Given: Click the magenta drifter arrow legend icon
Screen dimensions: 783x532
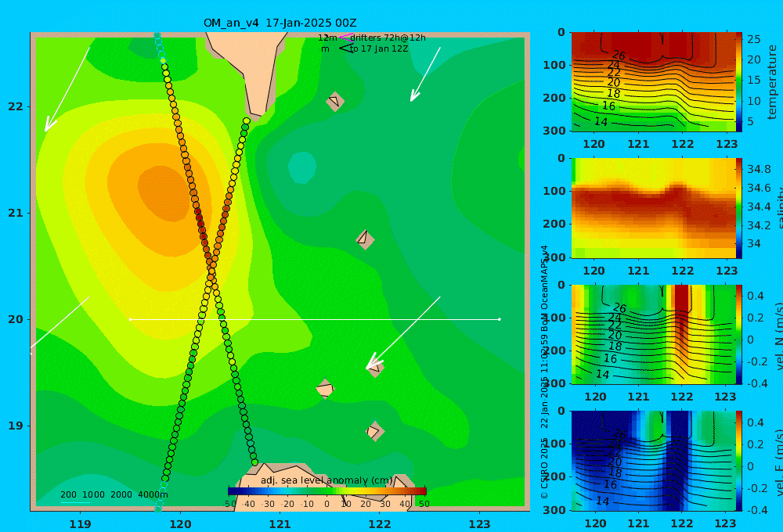Looking at the screenshot, I should 346,38.
